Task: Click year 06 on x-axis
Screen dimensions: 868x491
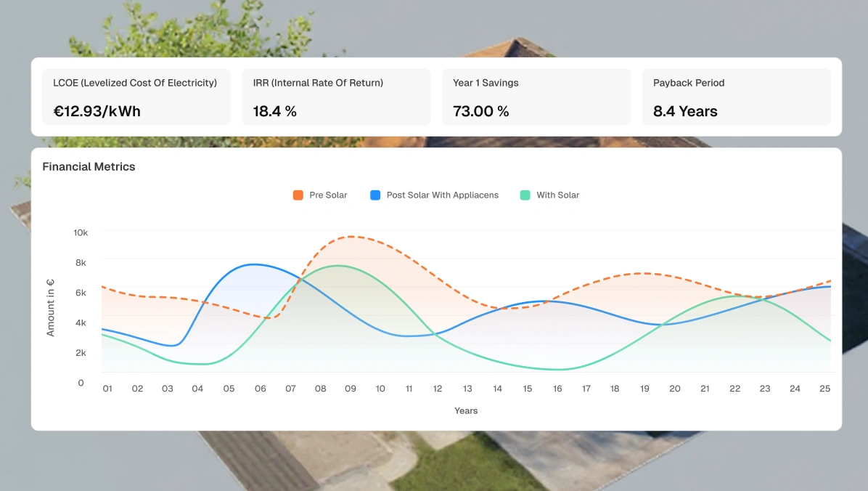Action: [260, 389]
